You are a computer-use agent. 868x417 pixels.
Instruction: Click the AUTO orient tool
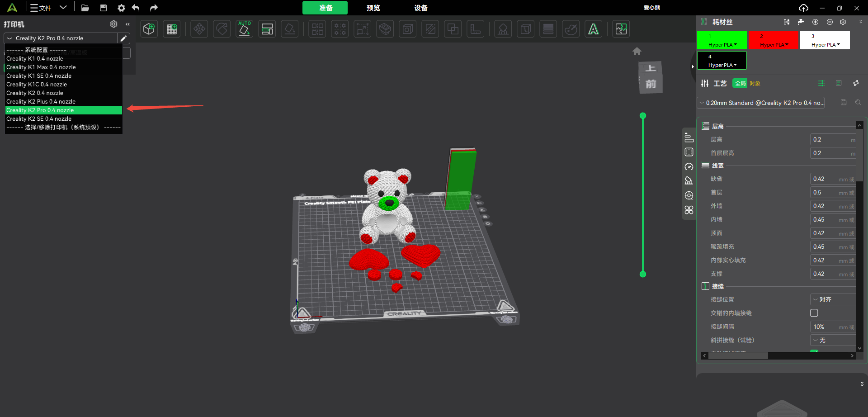[244, 29]
